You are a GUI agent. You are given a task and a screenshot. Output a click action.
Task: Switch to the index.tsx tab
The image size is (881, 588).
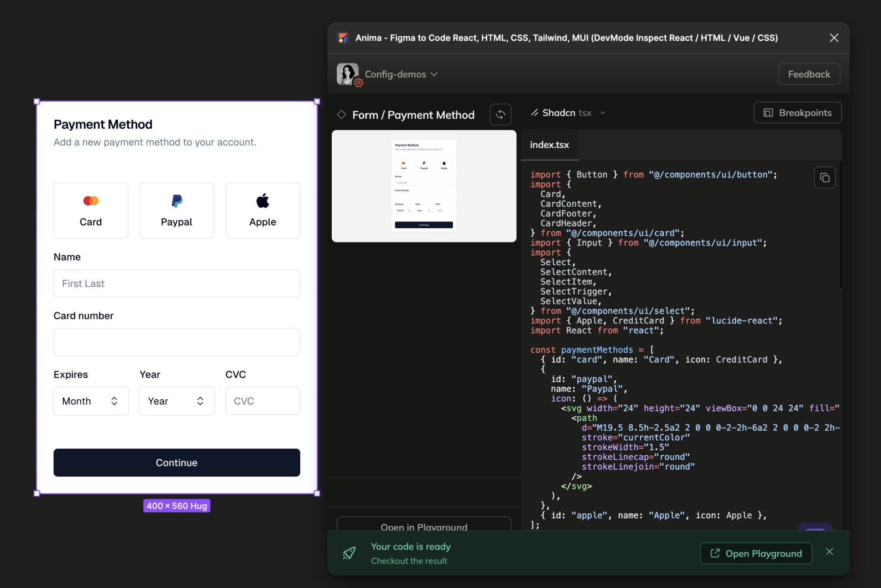pyautogui.click(x=549, y=145)
